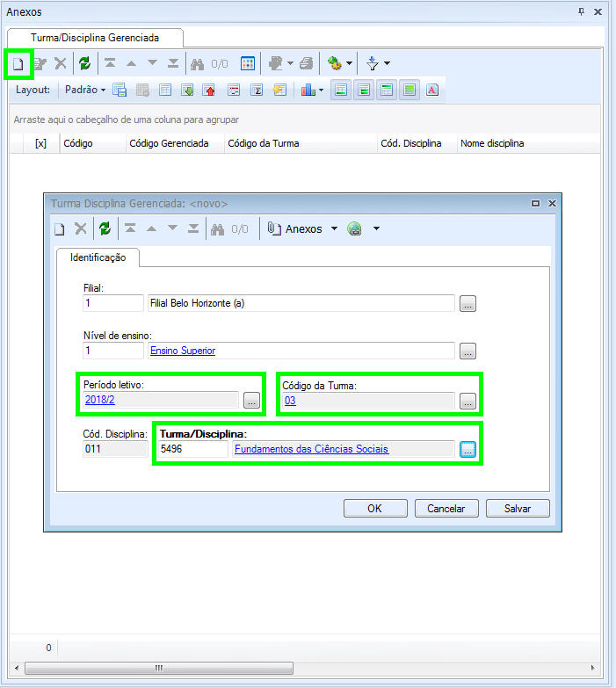Select the Identificação tab
This screenshot has height=688, width=616.
coord(98,257)
